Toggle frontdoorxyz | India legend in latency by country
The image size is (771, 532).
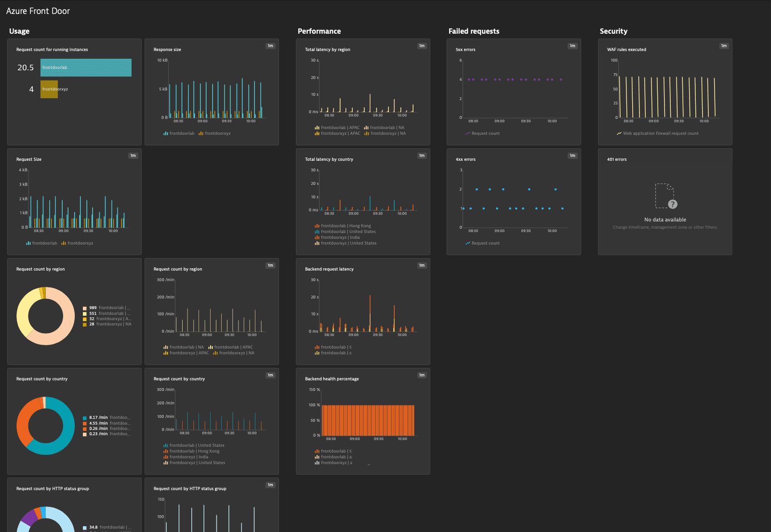point(337,237)
